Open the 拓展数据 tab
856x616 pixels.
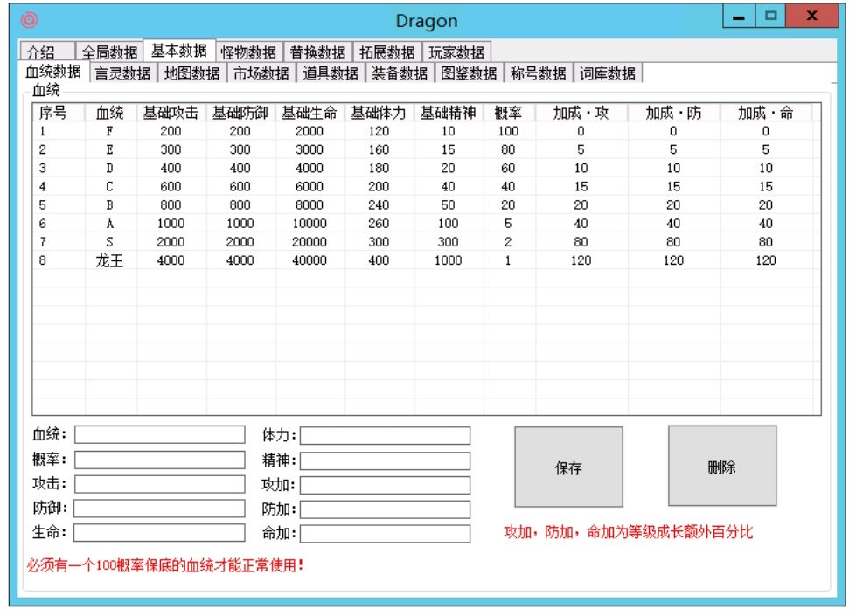pyautogui.click(x=387, y=52)
